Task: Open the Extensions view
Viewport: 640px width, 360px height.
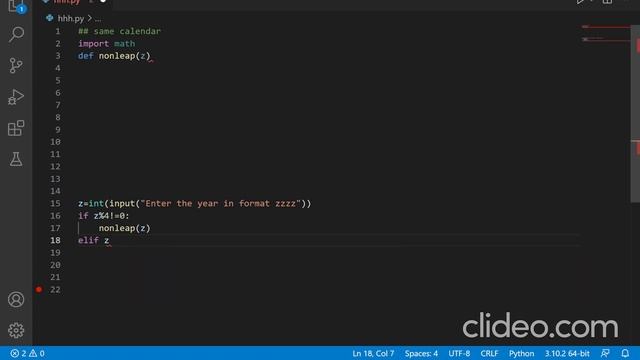Action: (x=16, y=128)
